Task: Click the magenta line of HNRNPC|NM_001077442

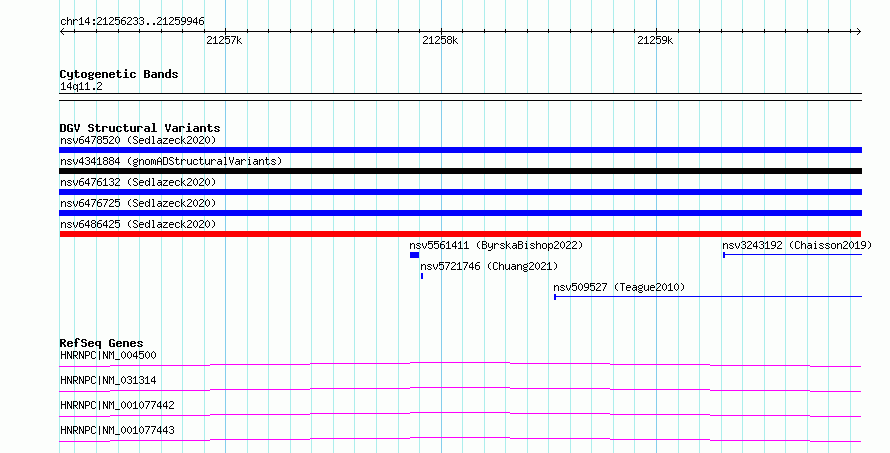Action: coord(460,414)
